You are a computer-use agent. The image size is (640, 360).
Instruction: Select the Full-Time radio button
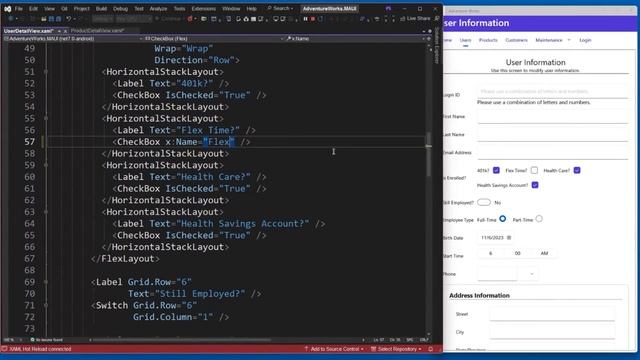pyautogui.click(x=502, y=219)
